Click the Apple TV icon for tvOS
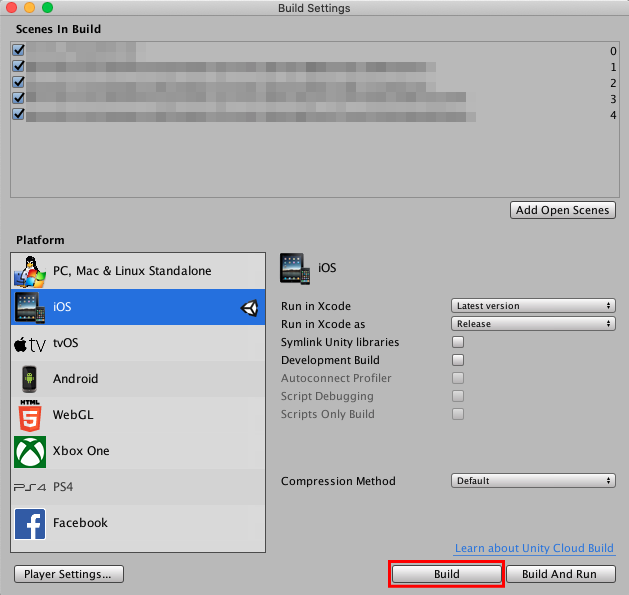 (x=30, y=344)
